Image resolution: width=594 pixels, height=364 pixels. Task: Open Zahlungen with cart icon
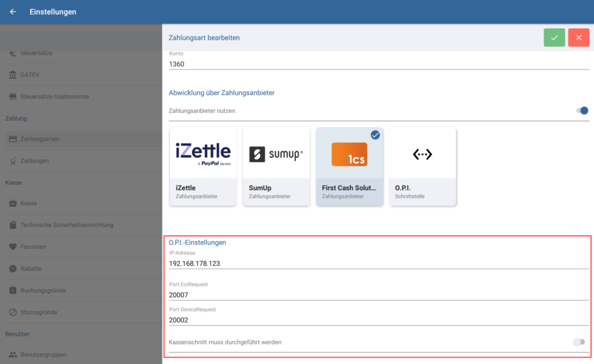point(13,161)
